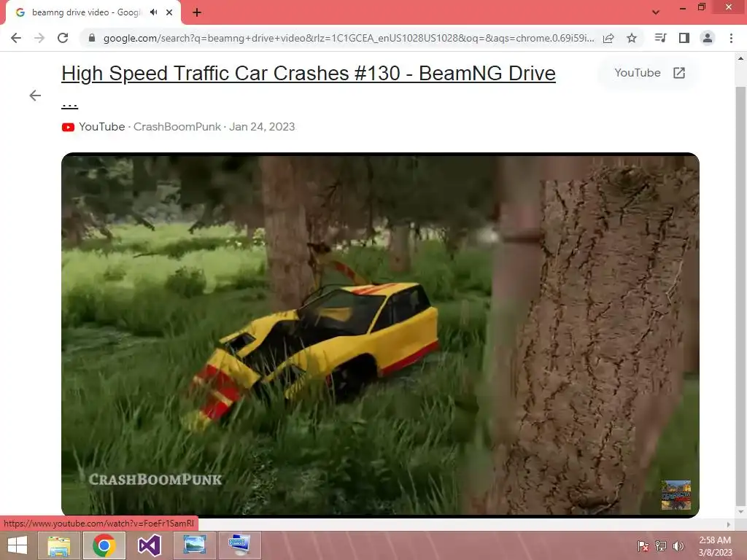
Task: Expand the tab search chevron
Action: [x=656, y=12]
